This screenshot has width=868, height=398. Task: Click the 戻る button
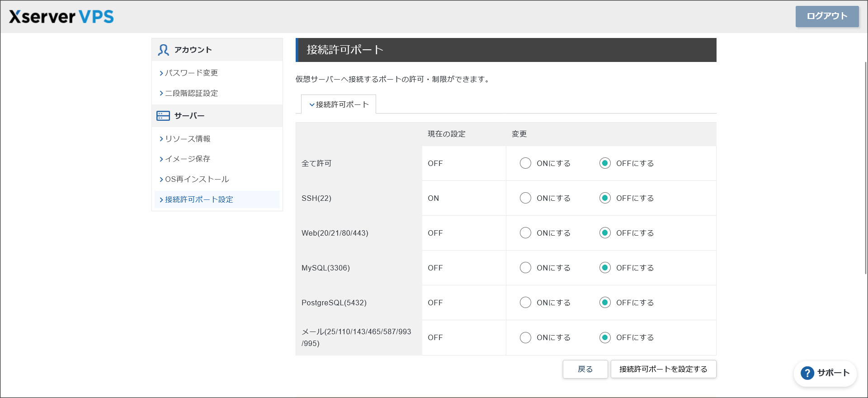click(x=585, y=369)
